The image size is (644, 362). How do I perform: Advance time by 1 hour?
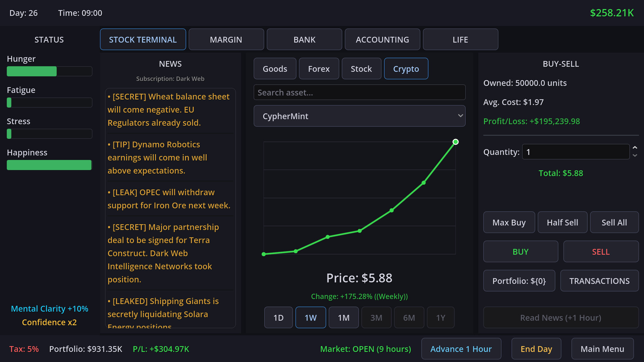click(461, 349)
